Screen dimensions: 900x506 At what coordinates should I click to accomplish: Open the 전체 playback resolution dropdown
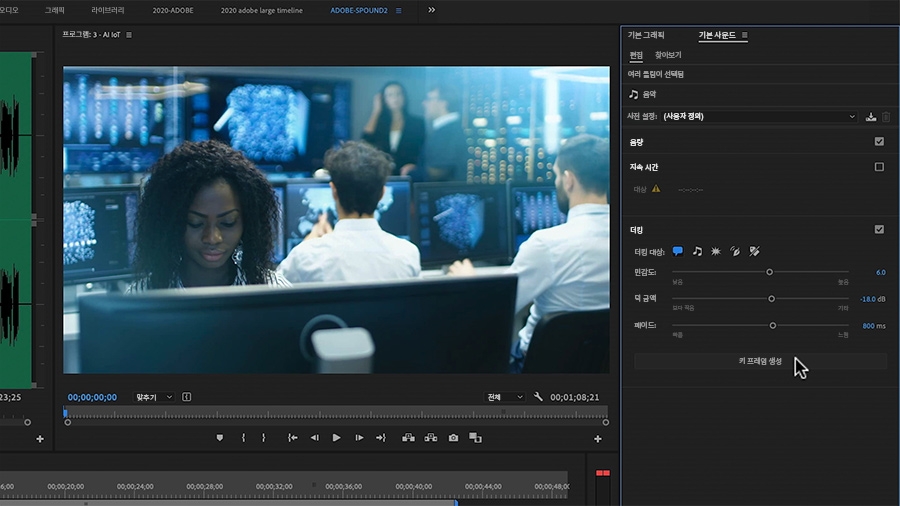pos(505,397)
